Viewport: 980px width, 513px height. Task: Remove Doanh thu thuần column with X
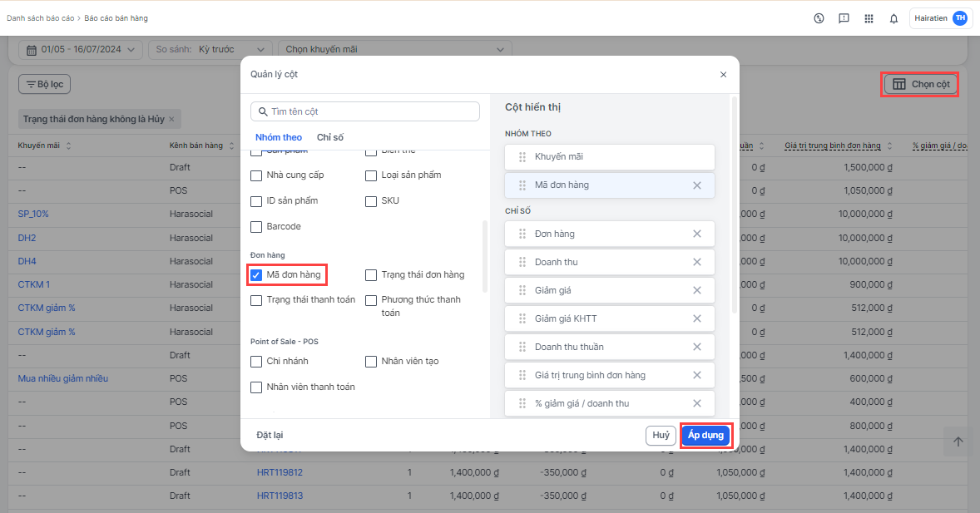(697, 347)
